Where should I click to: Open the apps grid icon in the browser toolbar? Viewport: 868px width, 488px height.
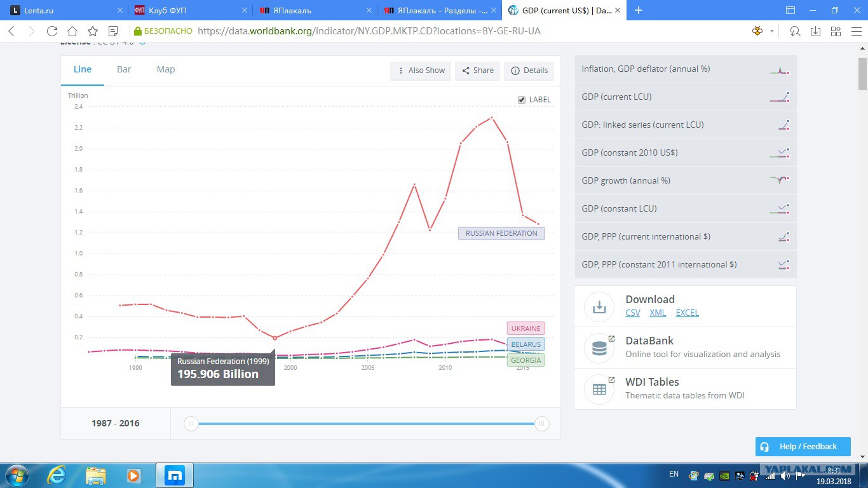tap(836, 31)
